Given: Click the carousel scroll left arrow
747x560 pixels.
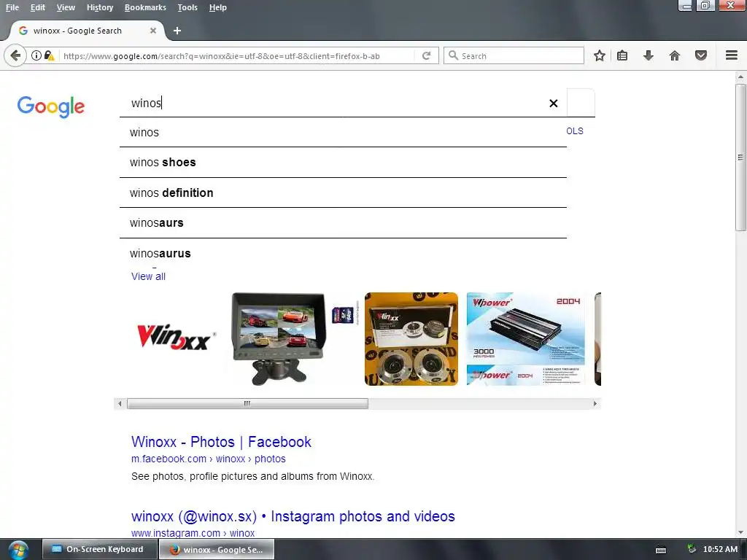Looking at the screenshot, I should point(120,404).
